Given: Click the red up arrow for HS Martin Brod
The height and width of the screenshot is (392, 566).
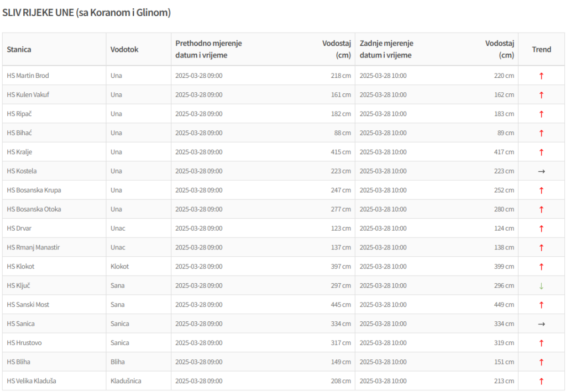Looking at the screenshot, I should point(541,76).
